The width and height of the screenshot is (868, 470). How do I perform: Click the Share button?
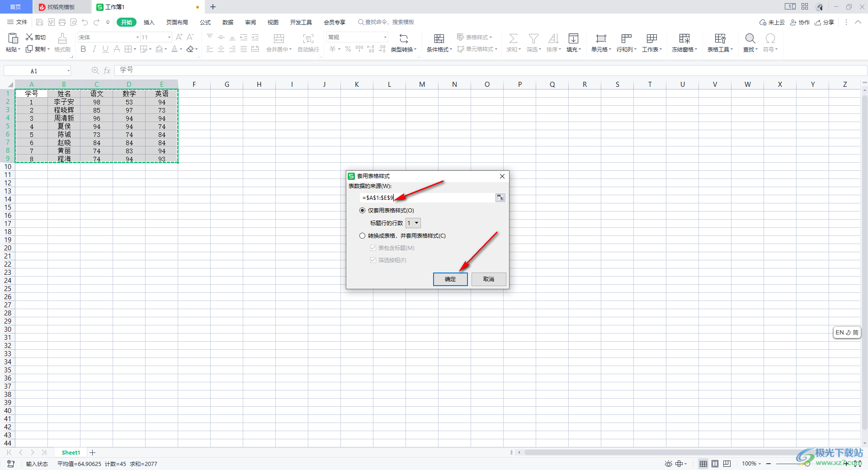pyautogui.click(x=825, y=22)
